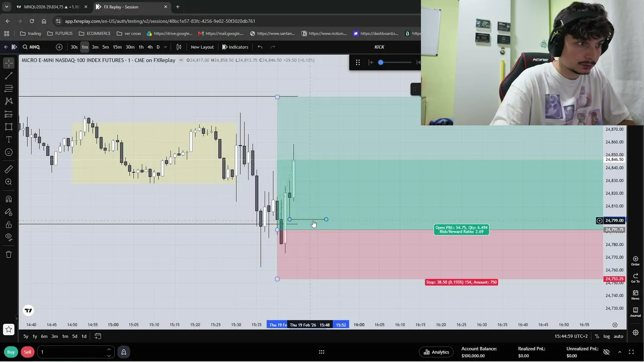The height and width of the screenshot is (362, 644).
Task: Open the New Layout menu
Action: 202,47
